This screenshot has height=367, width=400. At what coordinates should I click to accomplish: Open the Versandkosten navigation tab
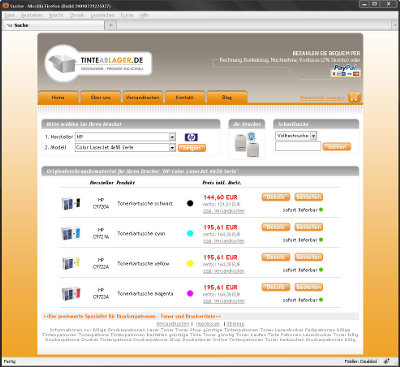click(142, 97)
